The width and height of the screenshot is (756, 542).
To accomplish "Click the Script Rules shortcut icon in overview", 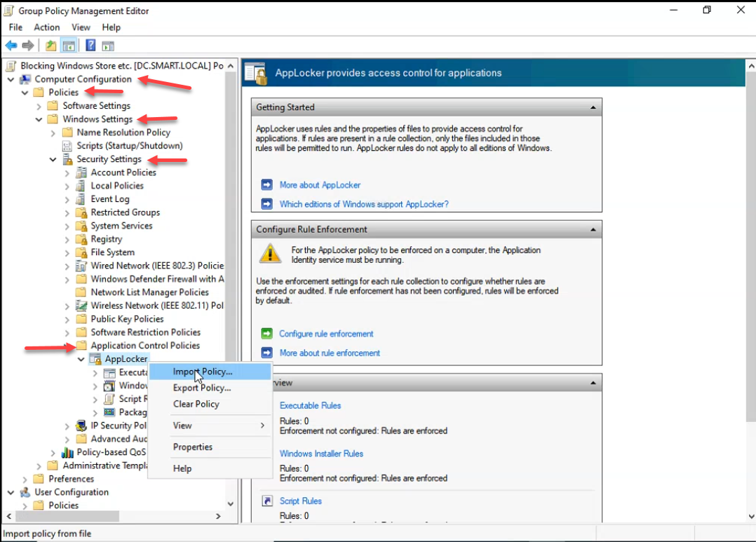I will [267, 501].
